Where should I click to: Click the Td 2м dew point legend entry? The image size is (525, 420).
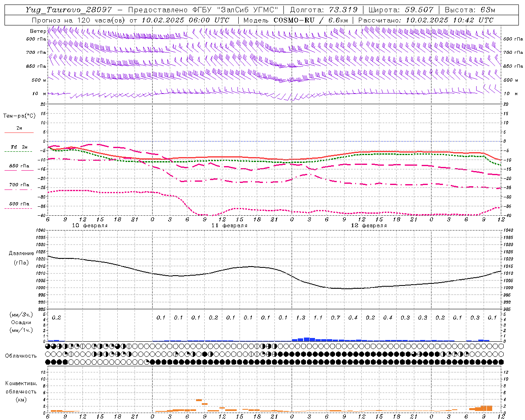click(x=19, y=147)
